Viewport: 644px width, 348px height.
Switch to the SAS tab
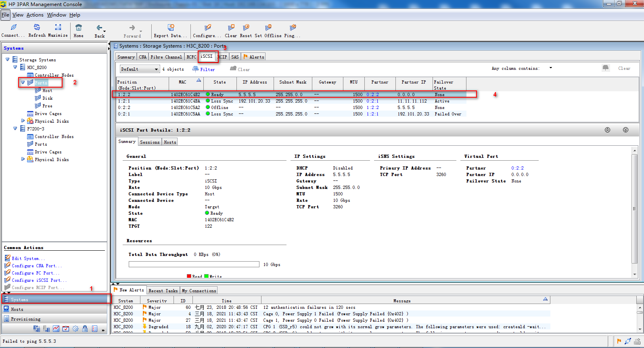(x=235, y=57)
